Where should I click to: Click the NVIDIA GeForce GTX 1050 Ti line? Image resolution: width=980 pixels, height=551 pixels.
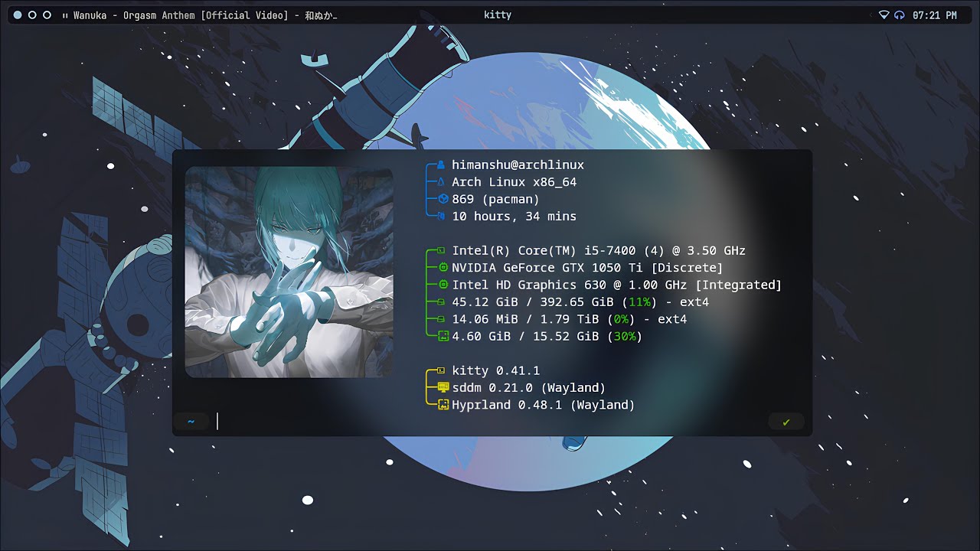(x=587, y=268)
